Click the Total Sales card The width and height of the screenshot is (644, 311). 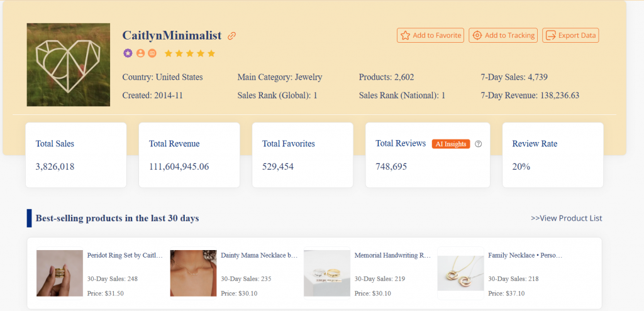coord(76,155)
